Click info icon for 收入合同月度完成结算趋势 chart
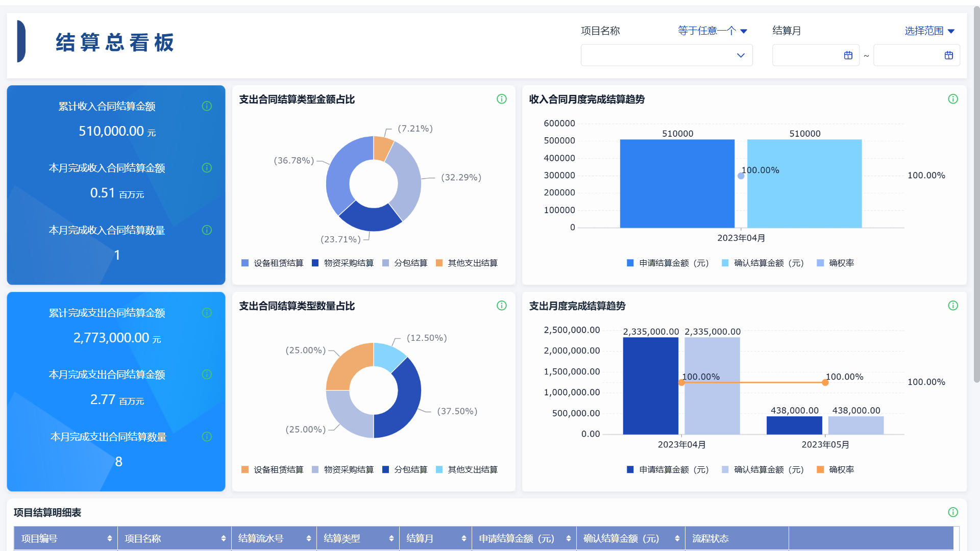 [x=952, y=99]
